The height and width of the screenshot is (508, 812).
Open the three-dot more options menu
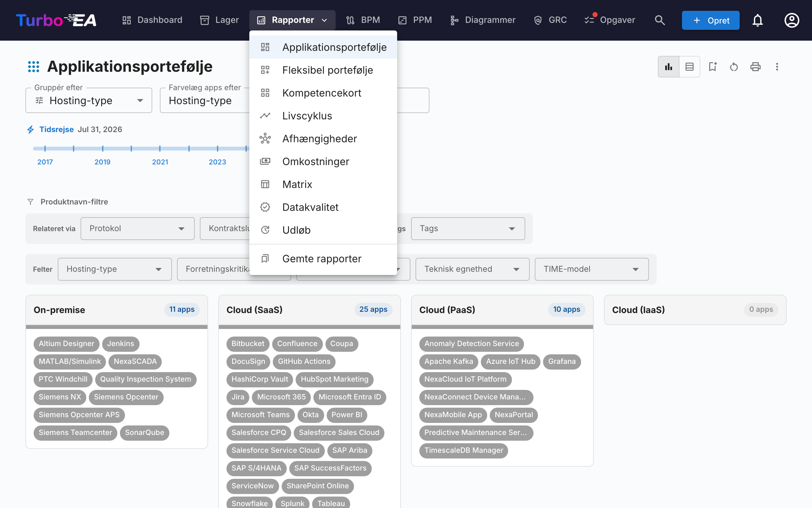point(777,67)
